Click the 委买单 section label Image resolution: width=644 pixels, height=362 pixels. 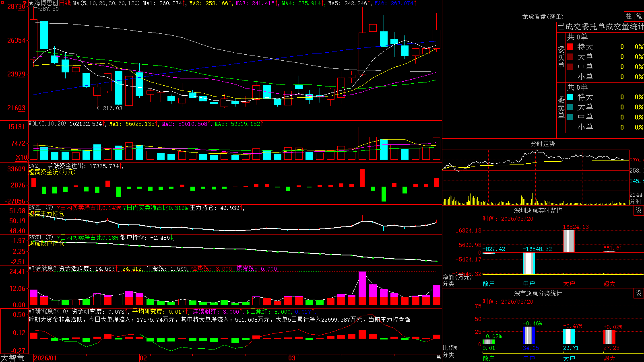561,57
